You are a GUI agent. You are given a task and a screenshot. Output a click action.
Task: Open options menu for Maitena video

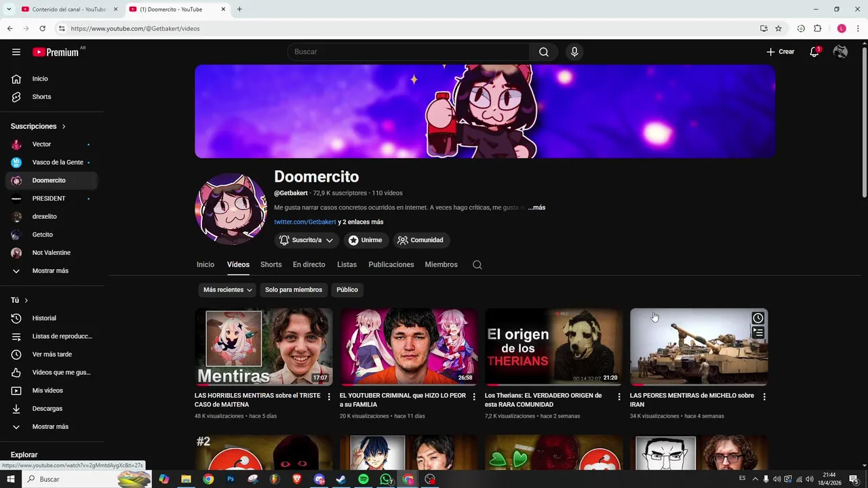coord(329,396)
